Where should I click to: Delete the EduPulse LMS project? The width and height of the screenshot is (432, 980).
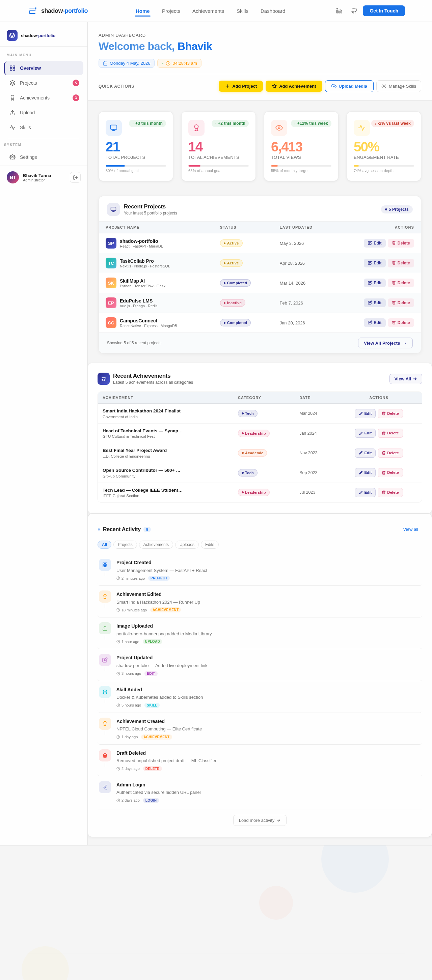pyautogui.click(x=401, y=303)
